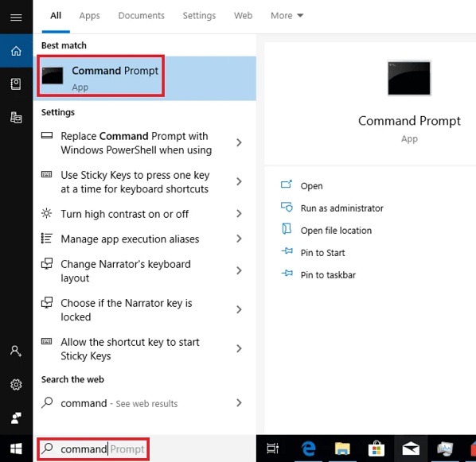Select the Home icon in the sidebar

click(16, 51)
